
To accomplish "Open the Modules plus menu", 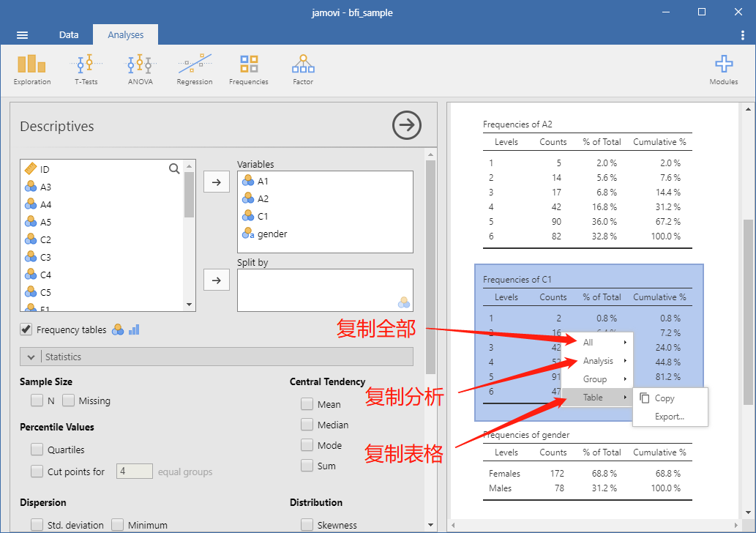I will (724, 70).
